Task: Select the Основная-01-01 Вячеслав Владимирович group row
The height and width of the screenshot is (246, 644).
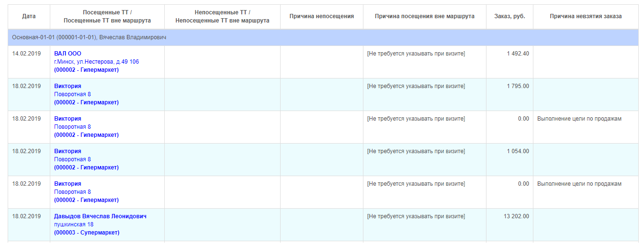Action: click(x=89, y=37)
